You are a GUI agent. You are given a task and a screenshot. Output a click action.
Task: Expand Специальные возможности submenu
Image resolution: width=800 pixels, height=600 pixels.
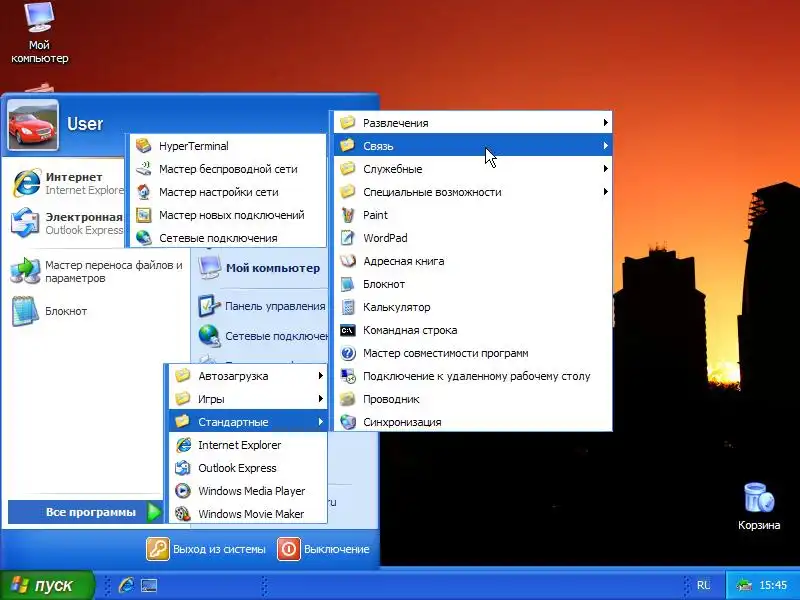pos(473,192)
